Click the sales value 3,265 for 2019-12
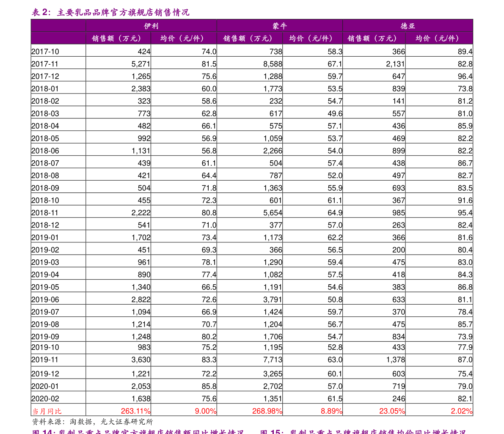The image size is (504, 434). click(273, 374)
